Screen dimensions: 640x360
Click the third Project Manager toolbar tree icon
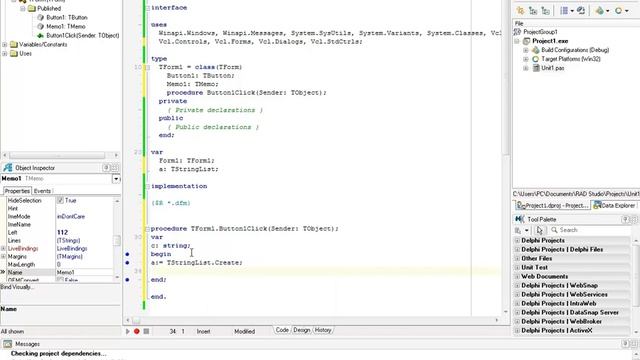[x=546, y=11]
